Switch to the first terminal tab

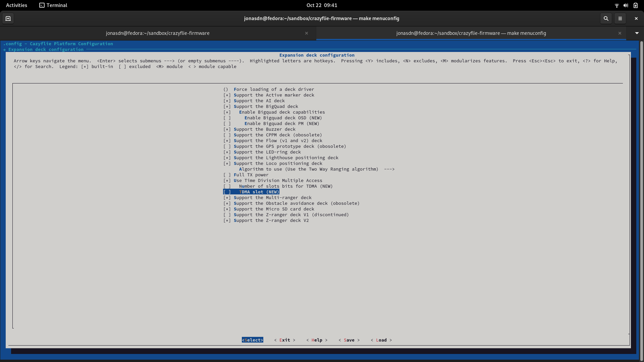[x=157, y=33]
